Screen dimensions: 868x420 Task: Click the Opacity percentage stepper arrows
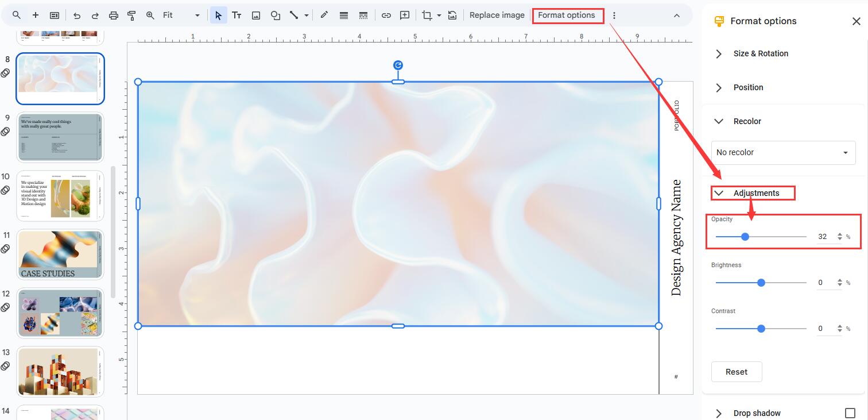click(x=840, y=237)
